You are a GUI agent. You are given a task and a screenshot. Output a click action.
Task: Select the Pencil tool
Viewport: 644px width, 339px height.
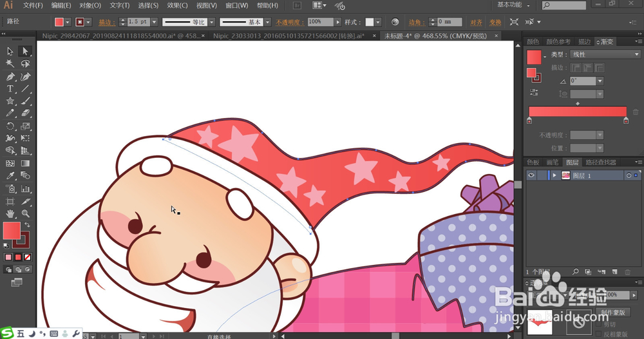pyautogui.click(x=10, y=113)
